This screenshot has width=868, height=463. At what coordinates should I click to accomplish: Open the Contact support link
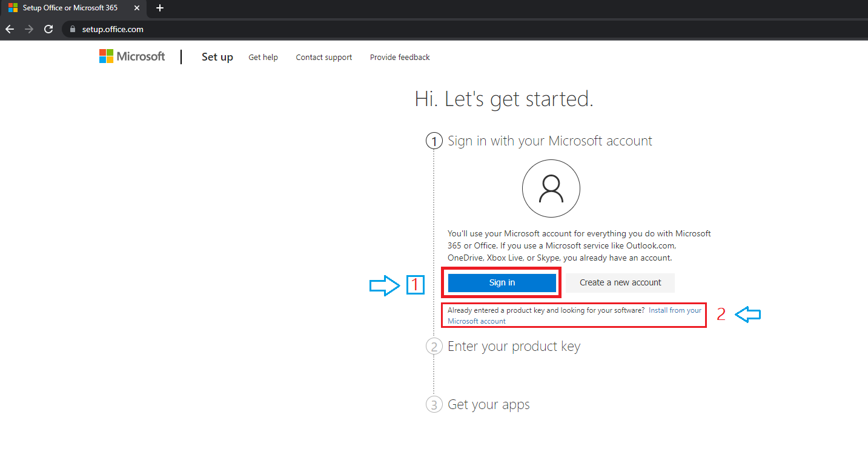pos(323,58)
